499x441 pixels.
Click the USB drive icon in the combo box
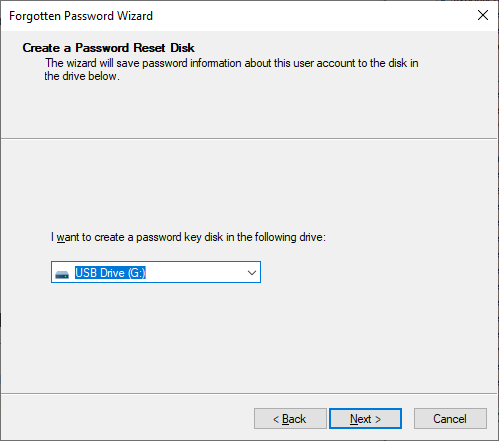pyautogui.click(x=62, y=274)
